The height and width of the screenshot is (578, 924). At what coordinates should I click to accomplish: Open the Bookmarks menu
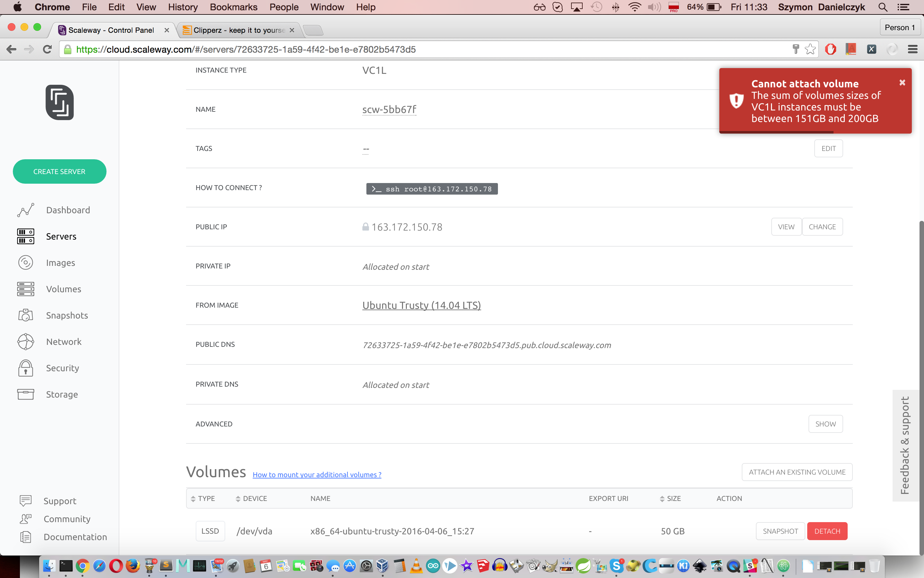(x=234, y=7)
